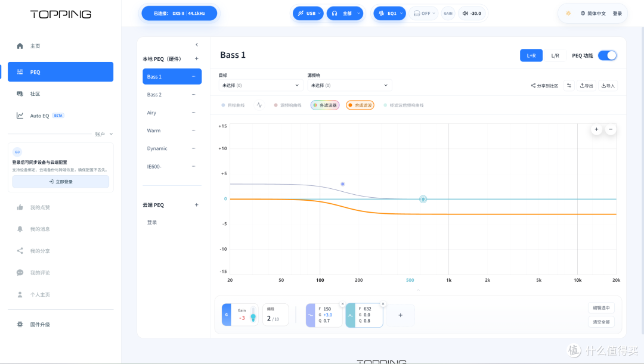Select the PEQ sidebar item
The width and height of the screenshot is (644, 364).
pyautogui.click(x=60, y=72)
